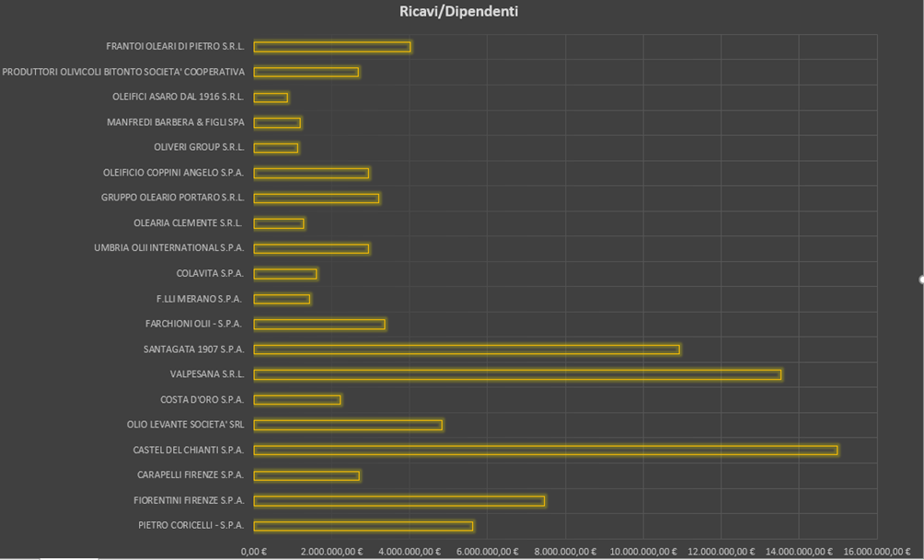This screenshot has width=924, height=560.
Task: Click the COLAVITA S.P.A. label
Action: click(210, 273)
